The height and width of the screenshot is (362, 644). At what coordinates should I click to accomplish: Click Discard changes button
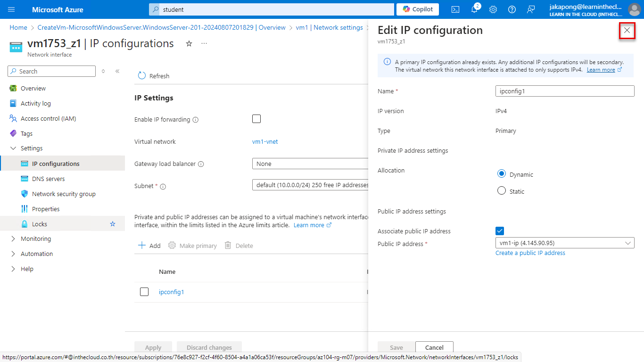pos(209,347)
